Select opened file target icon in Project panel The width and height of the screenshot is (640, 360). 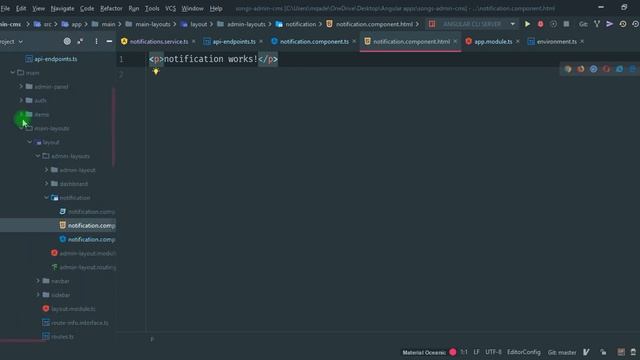click(x=67, y=41)
